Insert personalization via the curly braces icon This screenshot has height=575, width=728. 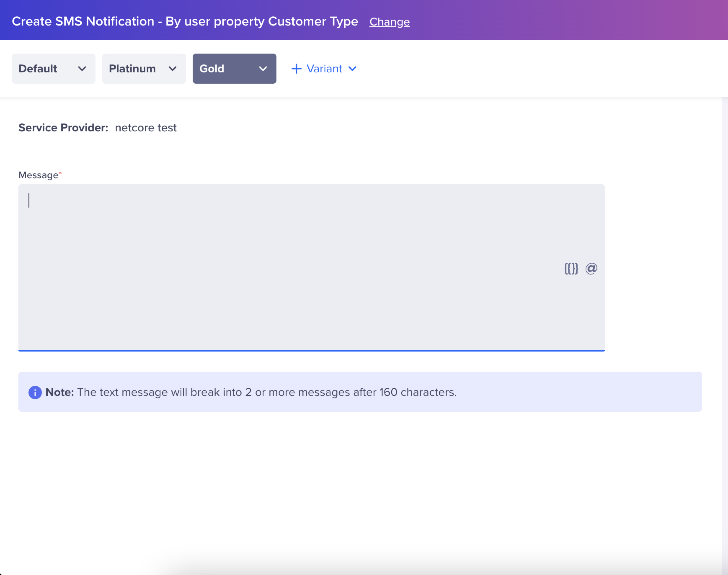(571, 269)
